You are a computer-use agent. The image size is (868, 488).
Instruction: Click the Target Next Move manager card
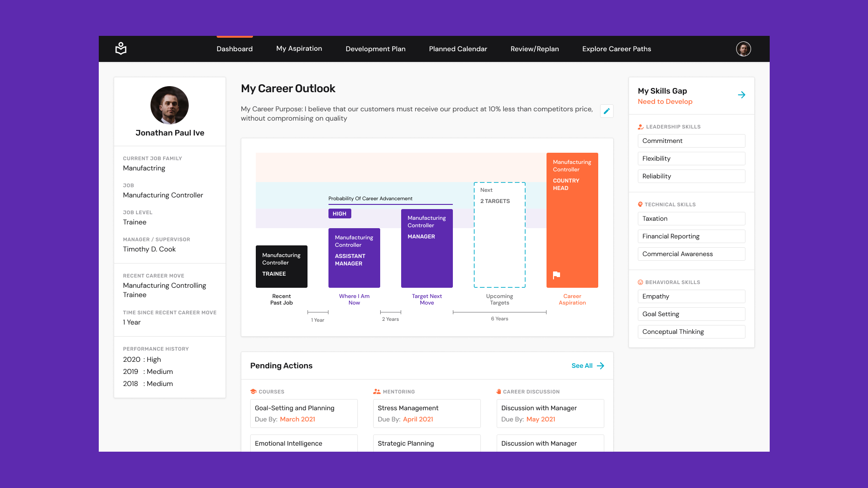[x=426, y=248]
